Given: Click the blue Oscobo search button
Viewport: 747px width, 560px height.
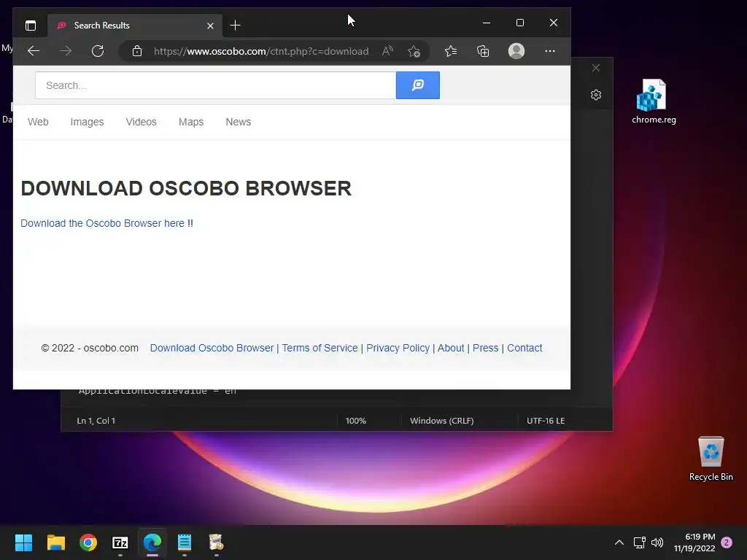Looking at the screenshot, I should [418, 85].
